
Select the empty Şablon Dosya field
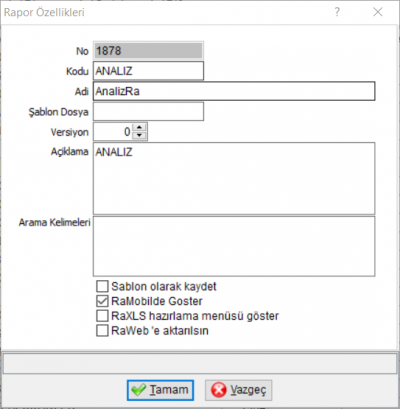point(148,112)
